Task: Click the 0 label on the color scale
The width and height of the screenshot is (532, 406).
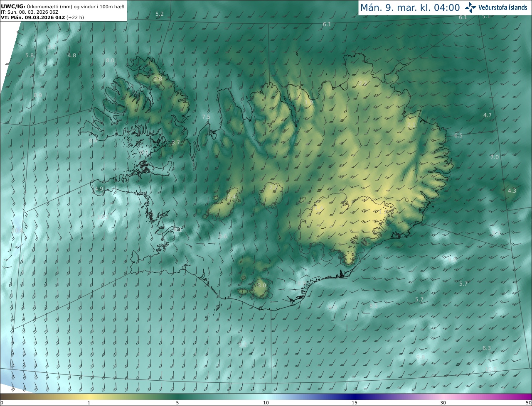Action: click(x=2, y=403)
